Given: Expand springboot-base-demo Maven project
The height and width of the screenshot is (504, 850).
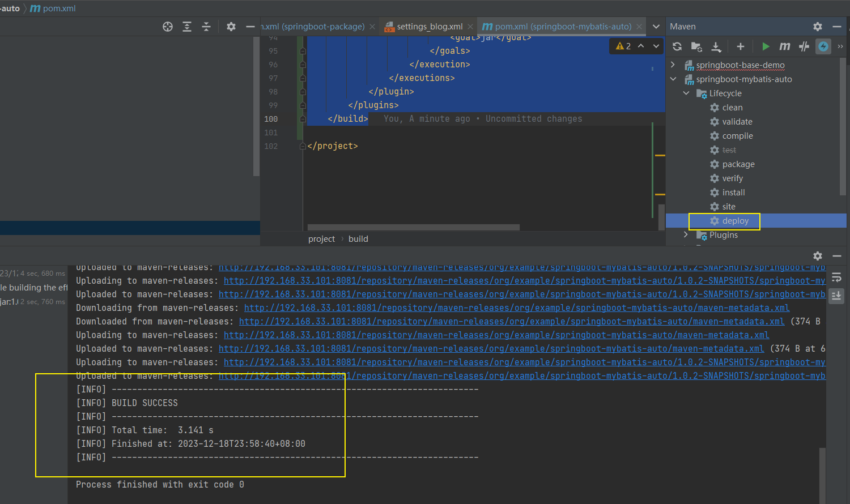Looking at the screenshot, I should 673,65.
